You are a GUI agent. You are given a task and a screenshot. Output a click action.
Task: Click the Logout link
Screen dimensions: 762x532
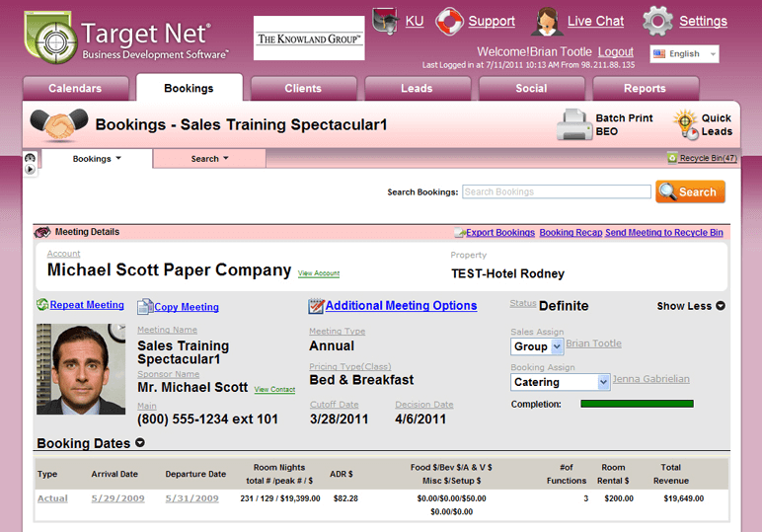pyautogui.click(x=615, y=51)
